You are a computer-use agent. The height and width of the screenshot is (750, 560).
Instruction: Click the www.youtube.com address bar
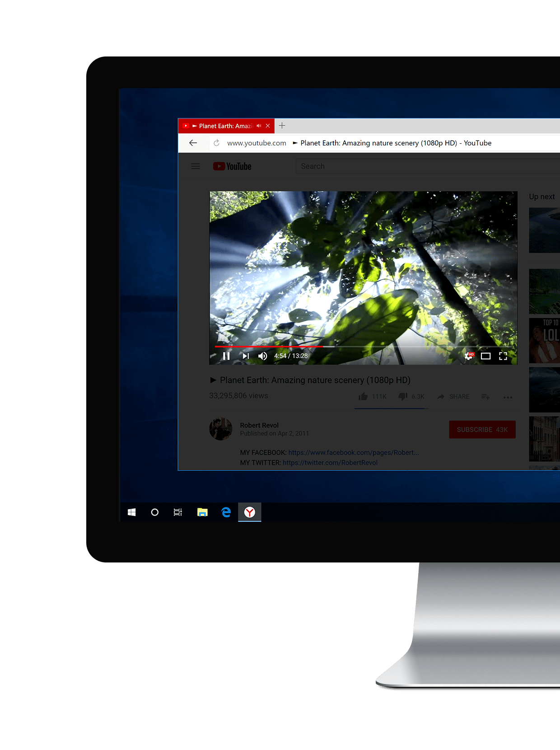pyautogui.click(x=257, y=143)
